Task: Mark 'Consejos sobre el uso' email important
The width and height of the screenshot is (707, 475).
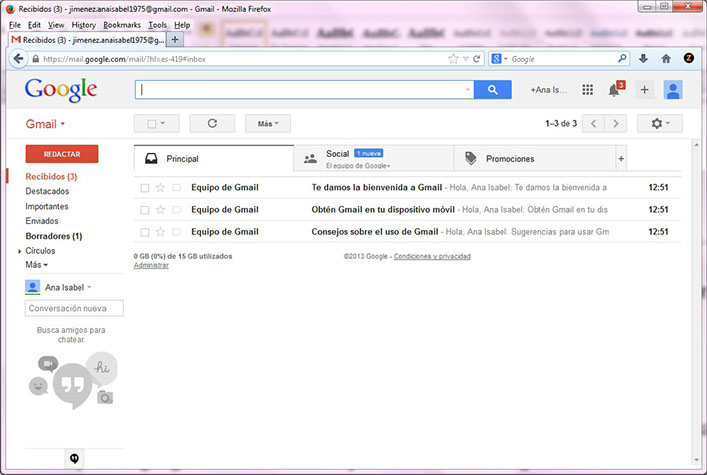Action: point(176,232)
